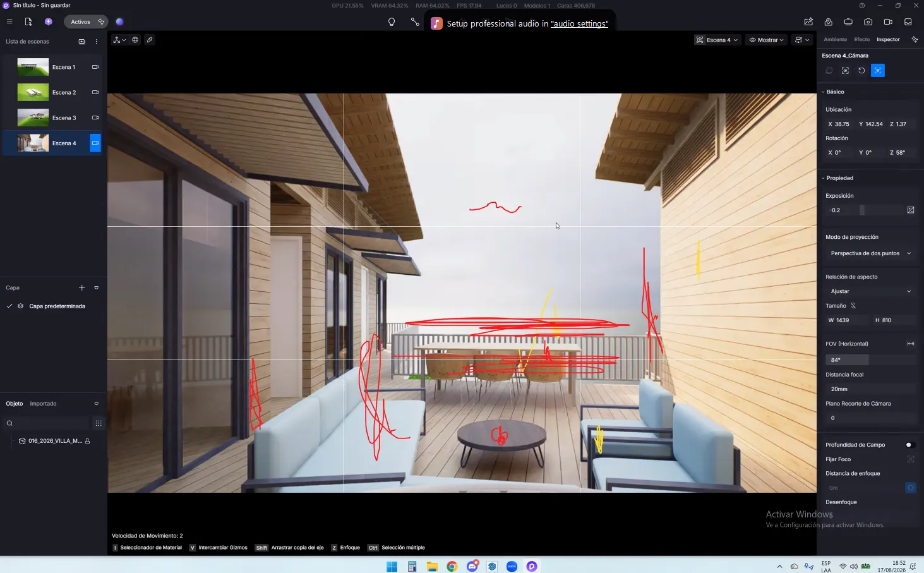Image resolution: width=924 pixels, height=573 pixels.
Task: Expand the Capa layer options chevron
Action: pyautogui.click(x=96, y=287)
